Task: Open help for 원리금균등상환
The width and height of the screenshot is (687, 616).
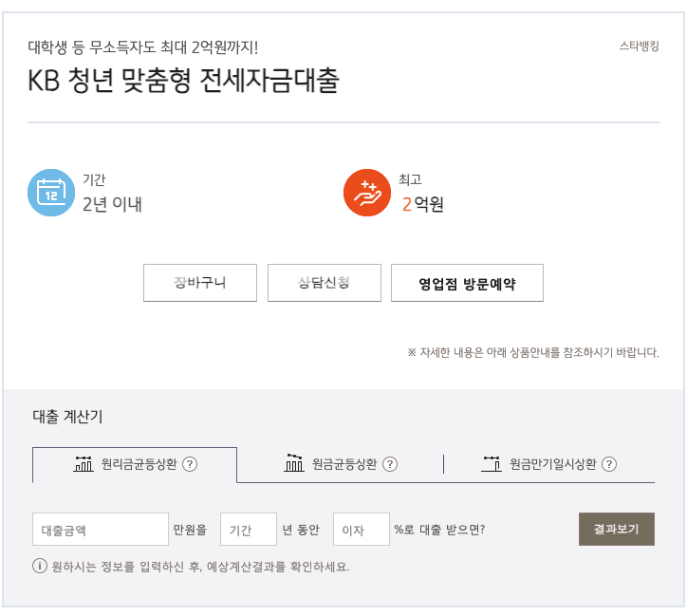Action: (x=190, y=464)
